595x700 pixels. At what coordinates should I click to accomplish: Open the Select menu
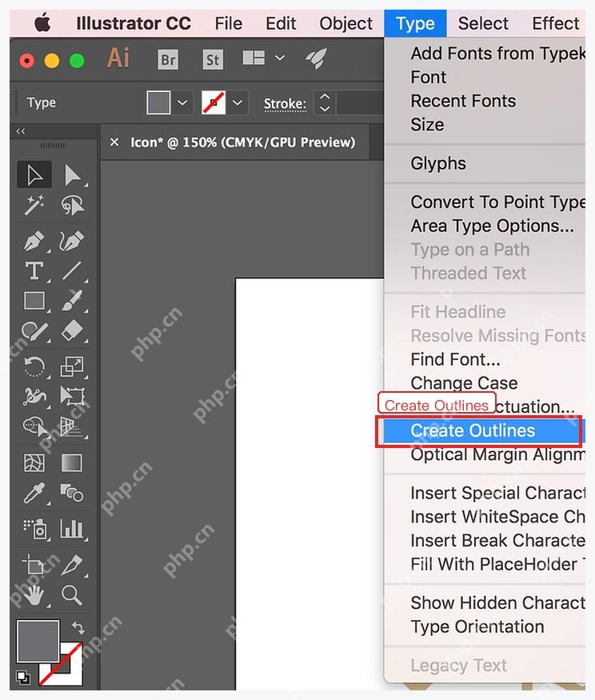[x=483, y=23]
